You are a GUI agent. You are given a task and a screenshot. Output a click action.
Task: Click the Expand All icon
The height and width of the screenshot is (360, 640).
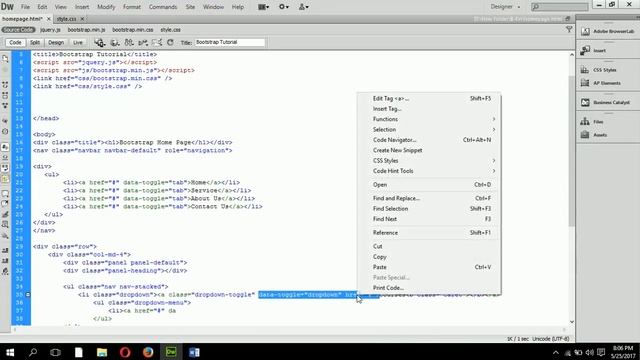tap(5, 105)
